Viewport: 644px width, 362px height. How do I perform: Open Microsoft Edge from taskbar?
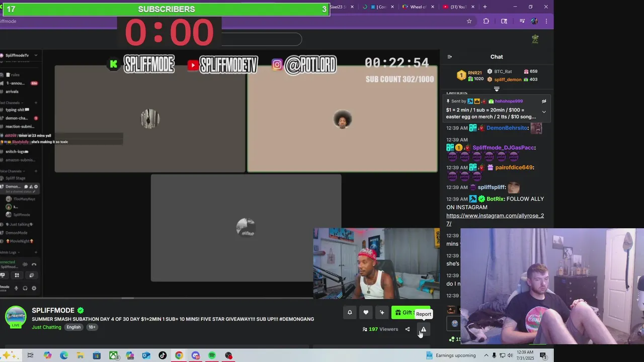coord(64,355)
